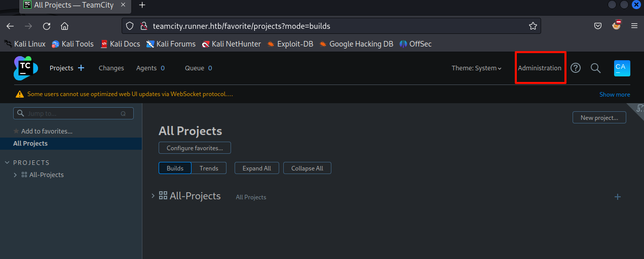The image size is (644, 259).
Task: Bookmark page with the star icon
Action: (x=533, y=26)
